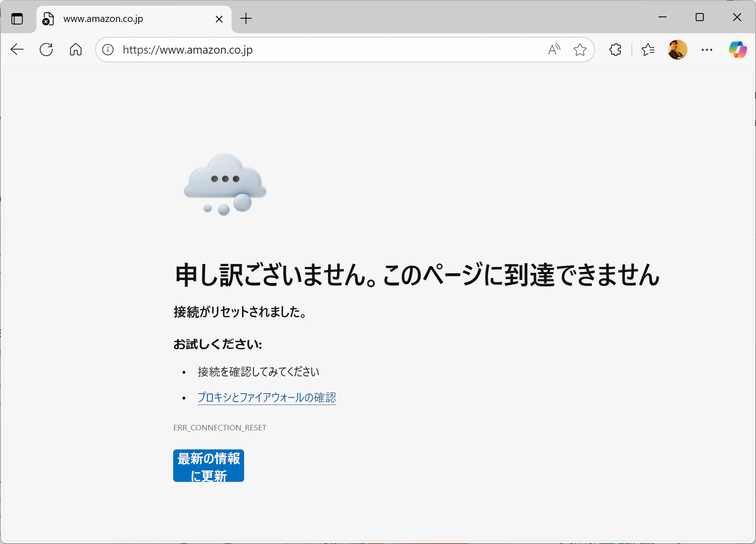Minimize the browser window

pyautogui.click(x=662, y=17)
